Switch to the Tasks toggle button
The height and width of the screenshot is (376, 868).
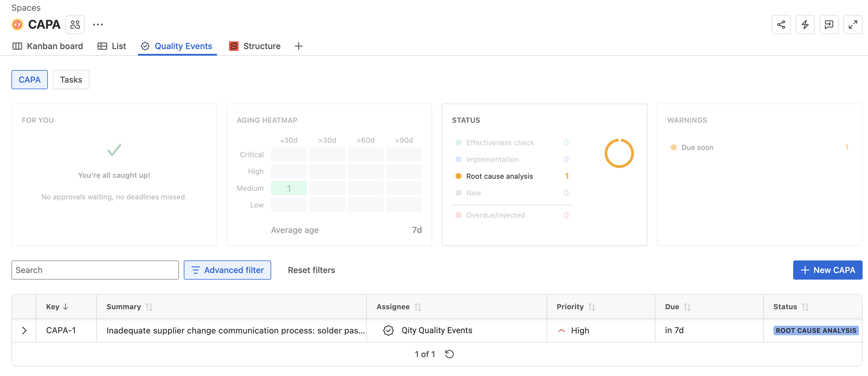point(71,80)
